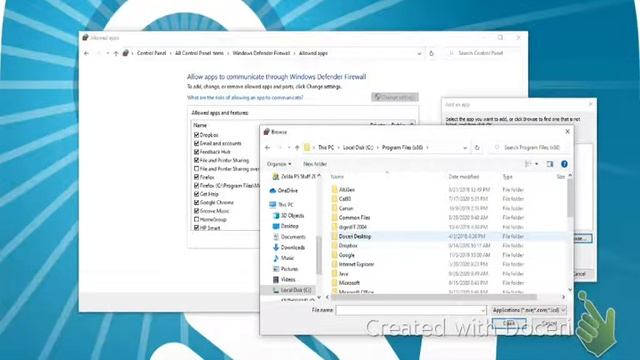Expand Control Panel address bar dropdown
Viewport: 640px width, 360px height.
pyautogui.click(x=419, y=53)
